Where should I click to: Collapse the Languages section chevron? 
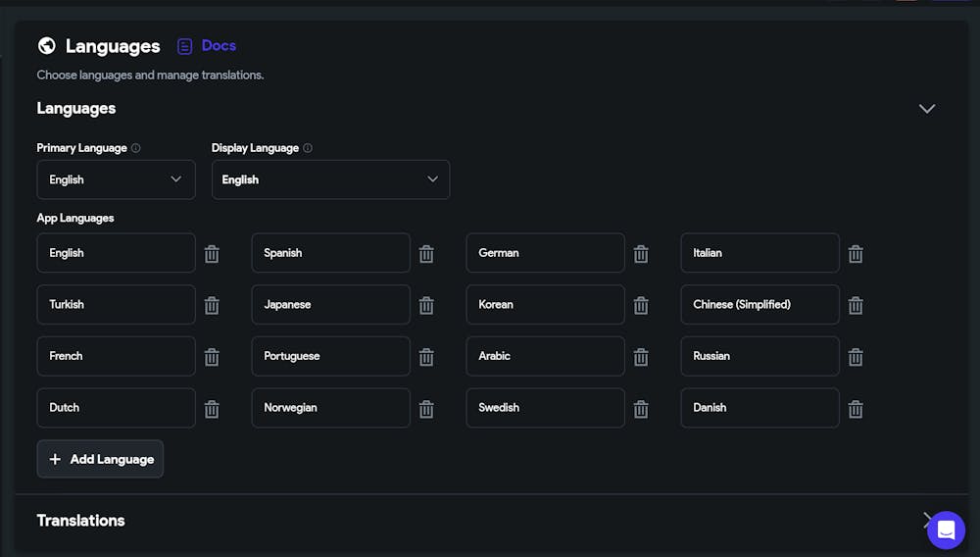coord(927,109)
